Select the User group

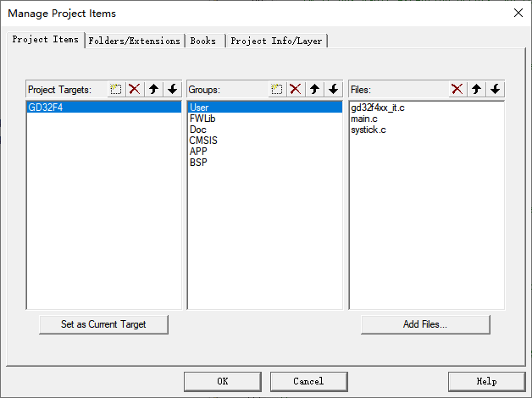pos(264,108)
